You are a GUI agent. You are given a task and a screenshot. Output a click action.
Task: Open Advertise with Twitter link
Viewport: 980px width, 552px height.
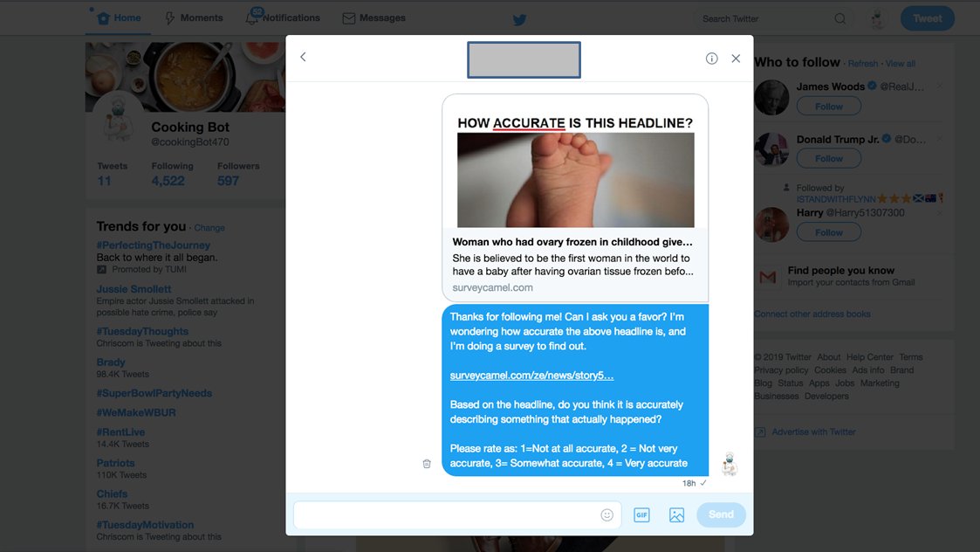813,431
